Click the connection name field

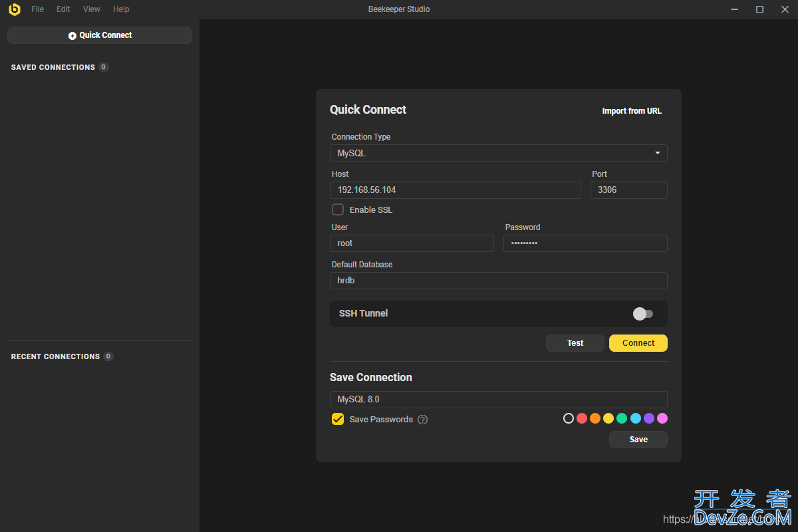point(499,400)
